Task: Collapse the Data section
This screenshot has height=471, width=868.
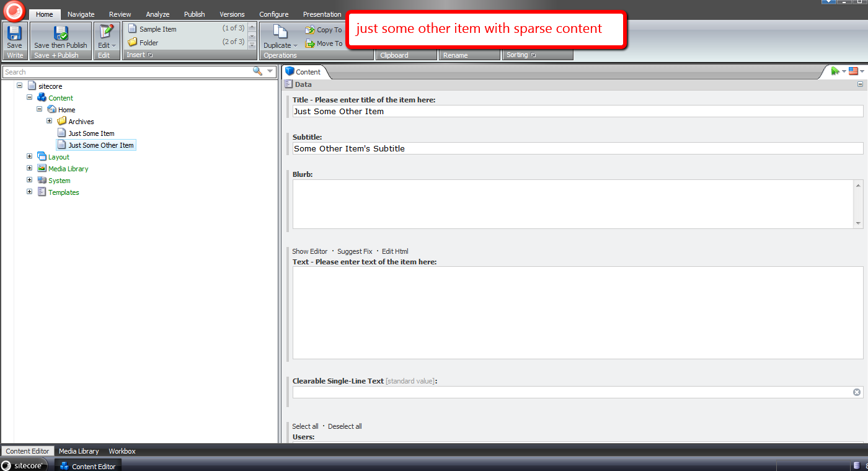Action: point(860,84)
